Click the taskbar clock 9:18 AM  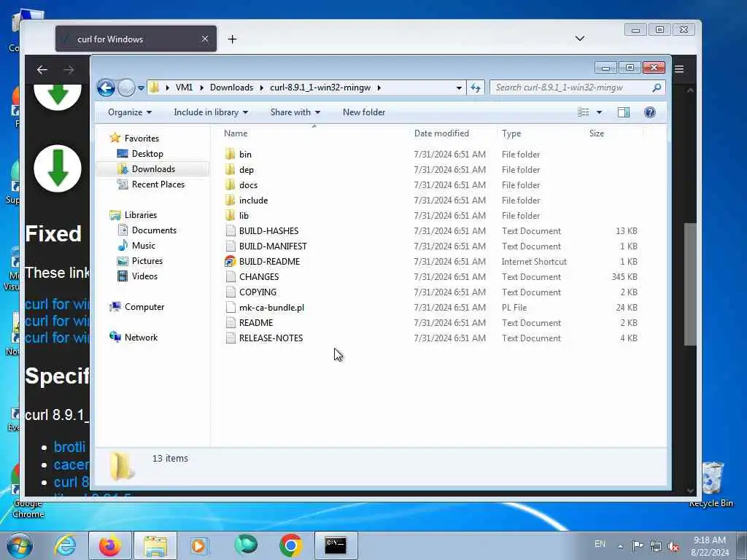click(709, 540)
